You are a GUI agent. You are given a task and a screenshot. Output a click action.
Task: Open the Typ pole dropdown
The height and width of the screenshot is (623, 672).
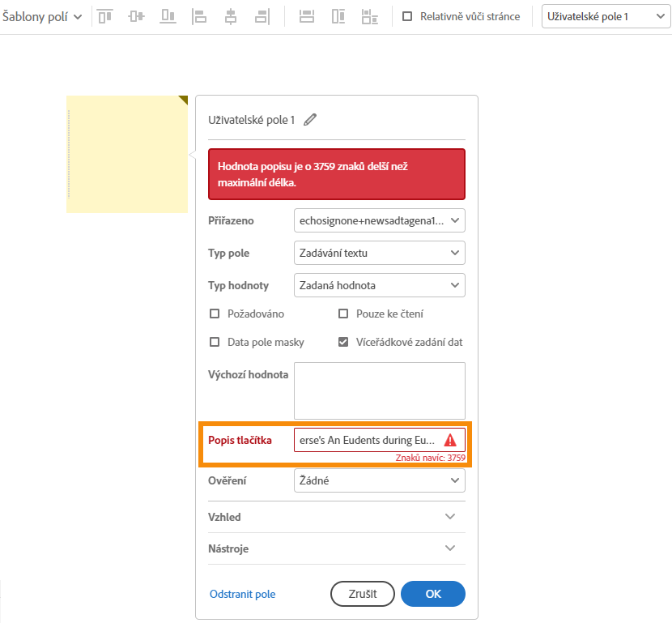379,253
